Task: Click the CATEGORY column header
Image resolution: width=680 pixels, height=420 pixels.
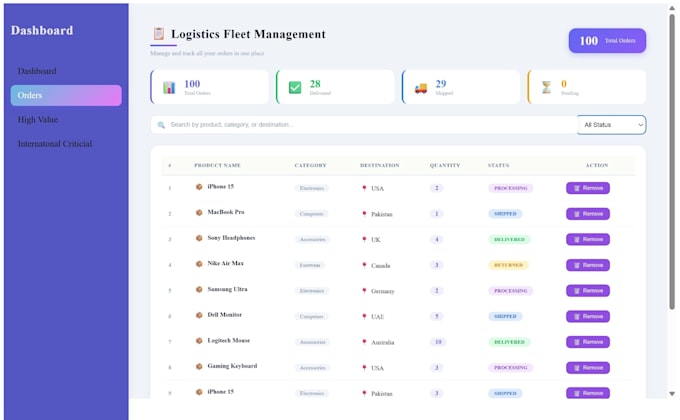Action: point(311,165)
